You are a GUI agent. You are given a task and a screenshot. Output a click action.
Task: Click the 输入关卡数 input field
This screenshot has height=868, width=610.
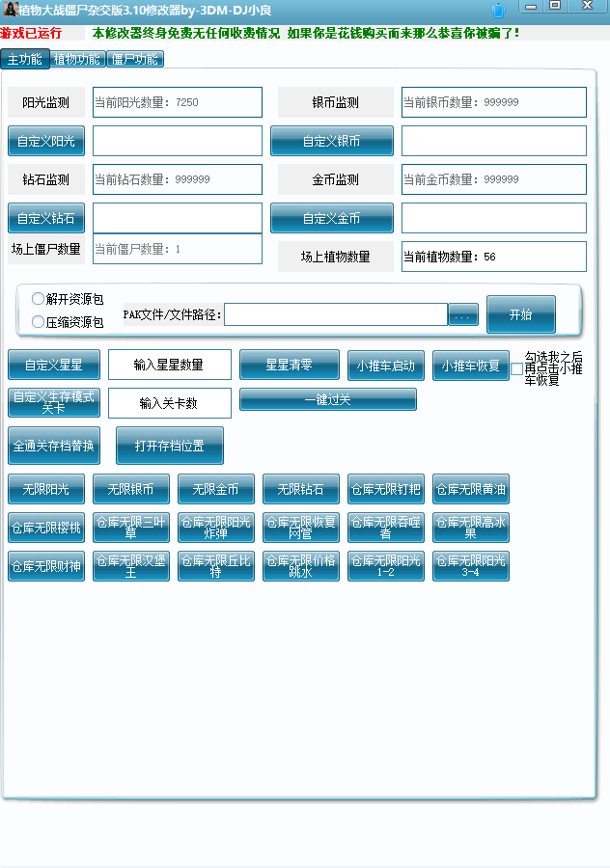pos(170,403)
